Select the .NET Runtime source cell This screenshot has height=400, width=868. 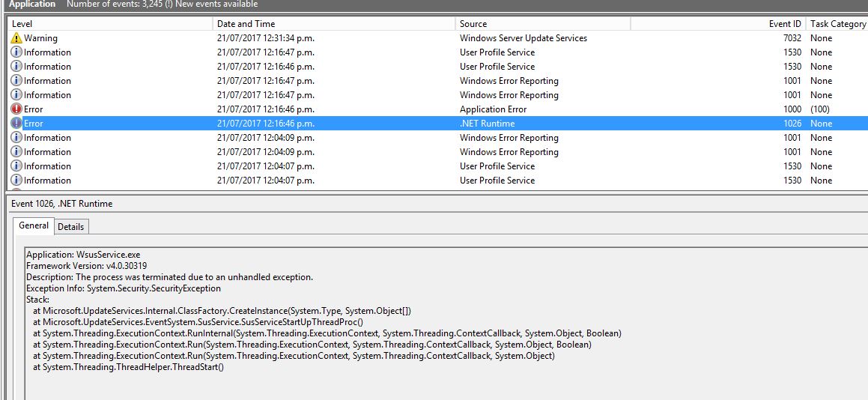pos(487,124)
